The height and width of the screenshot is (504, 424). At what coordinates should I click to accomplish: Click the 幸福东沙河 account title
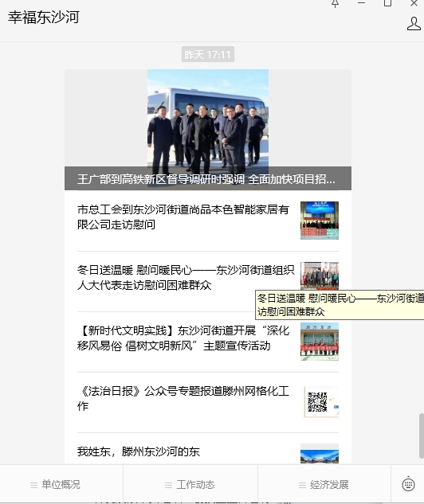tap(43, 17)
